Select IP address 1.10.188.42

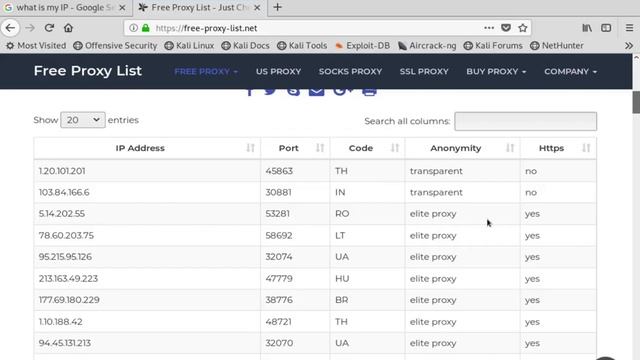point(60,322)
